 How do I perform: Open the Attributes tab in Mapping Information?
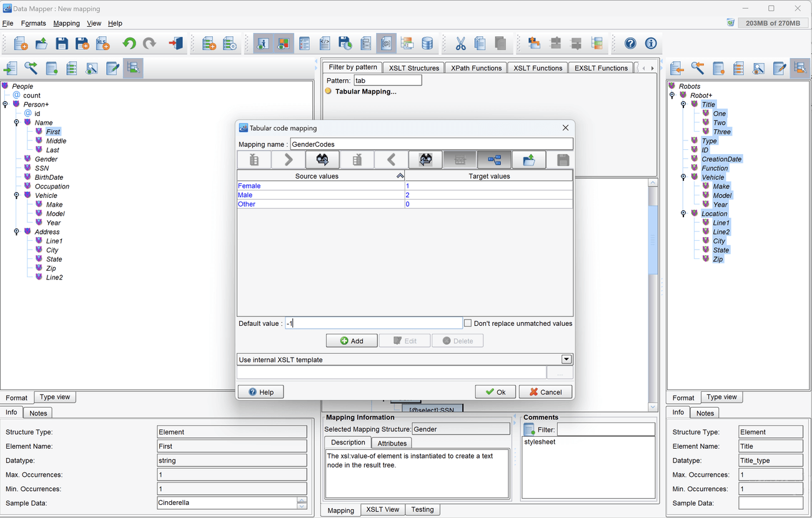[392, 443]
